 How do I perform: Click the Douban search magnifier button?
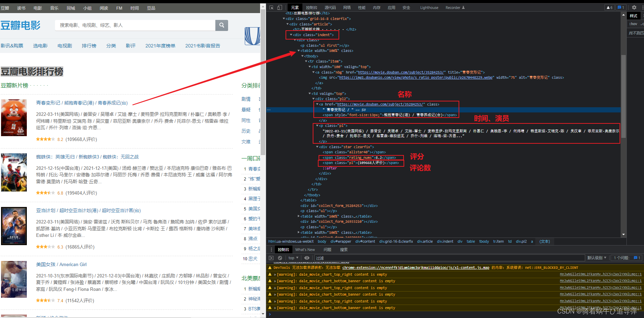222,25
